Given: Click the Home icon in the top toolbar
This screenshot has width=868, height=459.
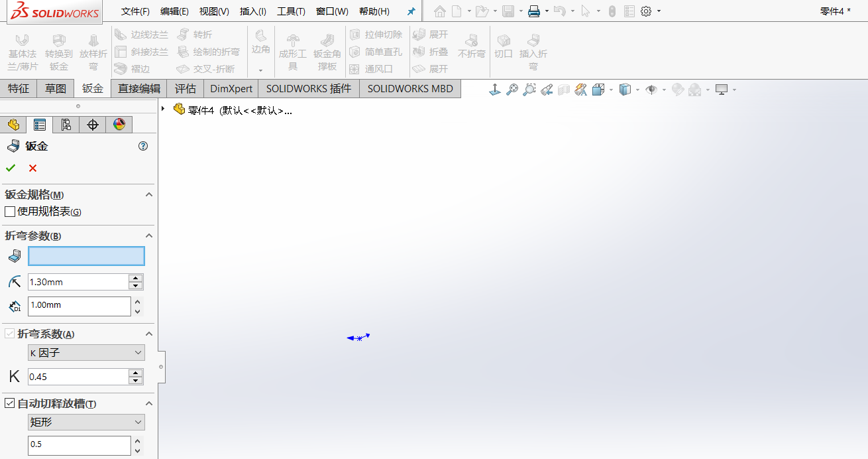Looking at the screenshot, I should tap(440, 11).
